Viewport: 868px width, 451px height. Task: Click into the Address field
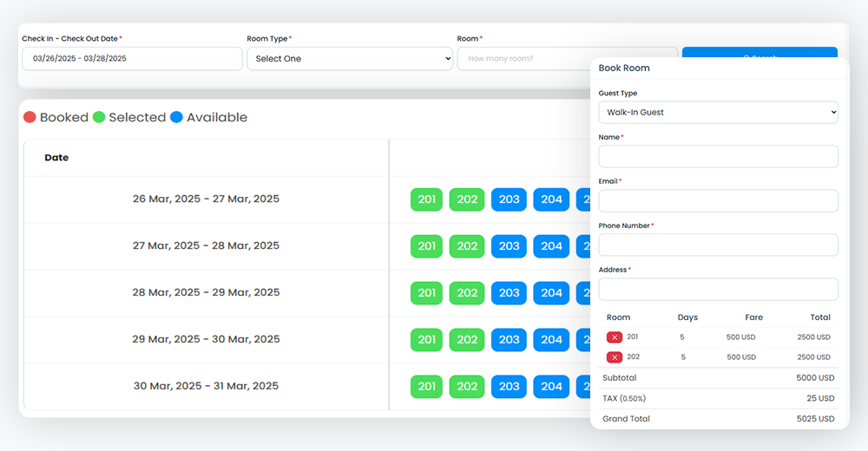click(718, 289)
